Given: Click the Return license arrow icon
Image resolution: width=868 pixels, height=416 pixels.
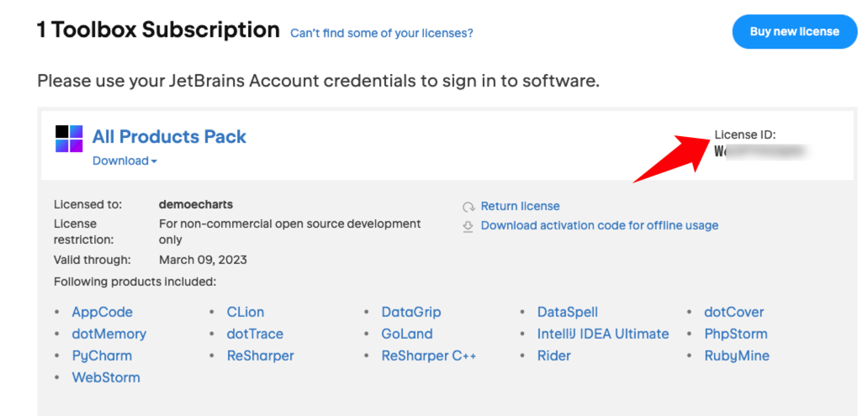Looking at the screenshot, I should tap(468, 207).
